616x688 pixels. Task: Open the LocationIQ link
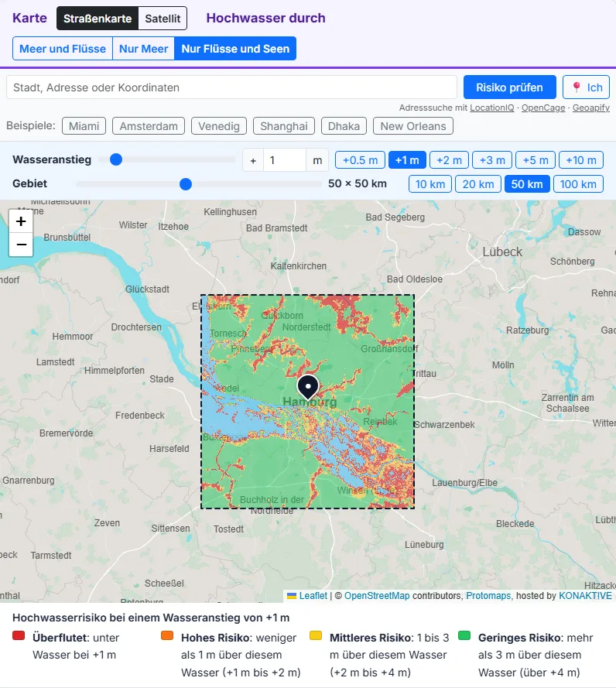[x=492, y=108]
